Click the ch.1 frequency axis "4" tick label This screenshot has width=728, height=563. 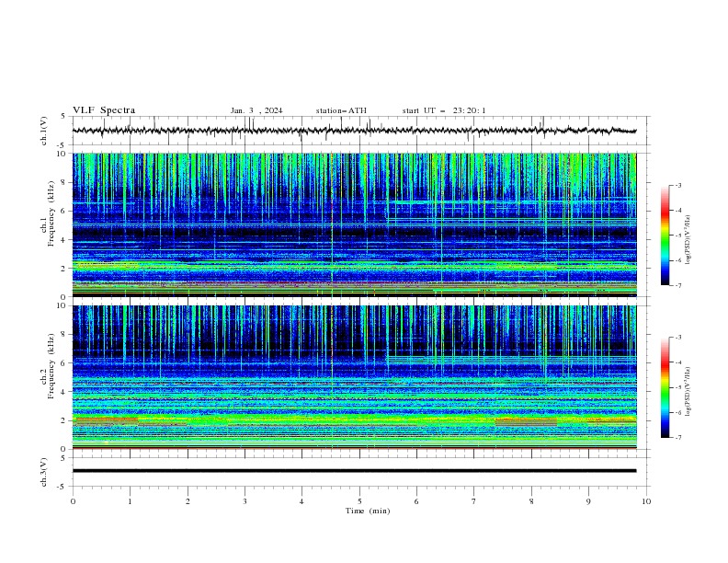pyautogui.click(x=63, y=240)
